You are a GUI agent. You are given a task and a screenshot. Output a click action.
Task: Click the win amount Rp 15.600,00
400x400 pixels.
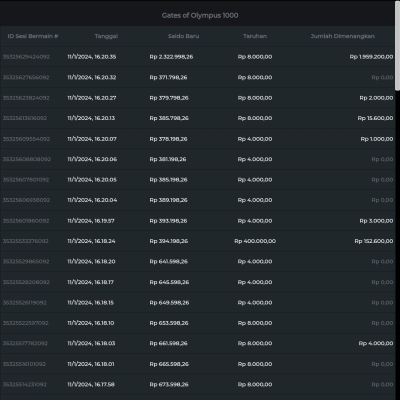(x=375, y=118)
